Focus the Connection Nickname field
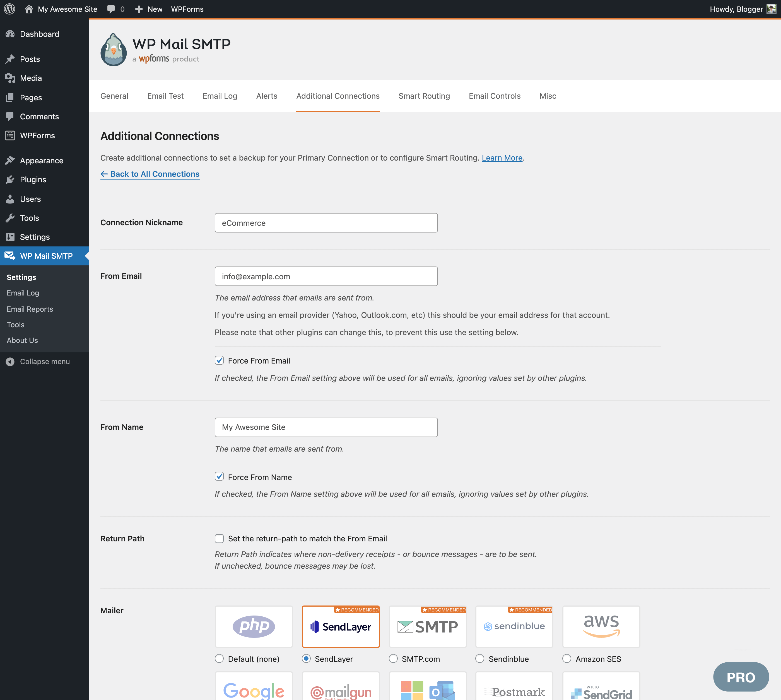781x700 pixels. (x=326, y=223)
